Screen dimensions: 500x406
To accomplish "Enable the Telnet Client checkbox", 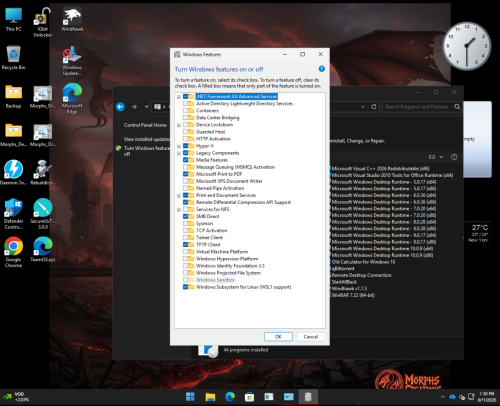I will [x=185, y=237].
